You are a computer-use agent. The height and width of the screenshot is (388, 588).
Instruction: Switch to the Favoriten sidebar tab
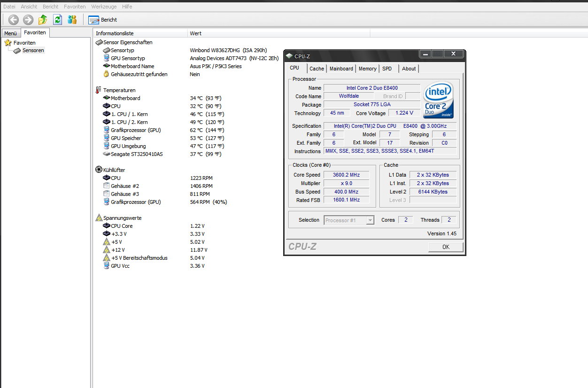[35, 32]
